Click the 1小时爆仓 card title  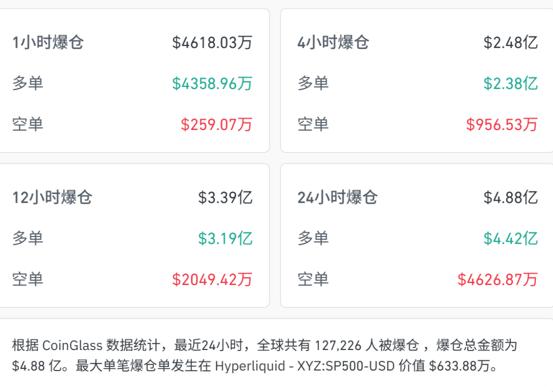click(x=48, y=42)
